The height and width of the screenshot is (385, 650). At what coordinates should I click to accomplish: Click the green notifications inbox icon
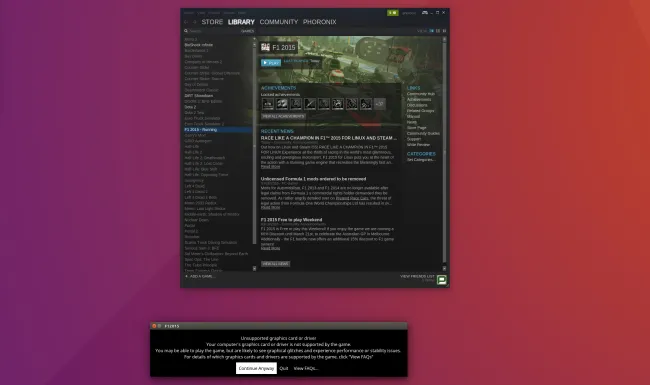(x=393, y=13)
